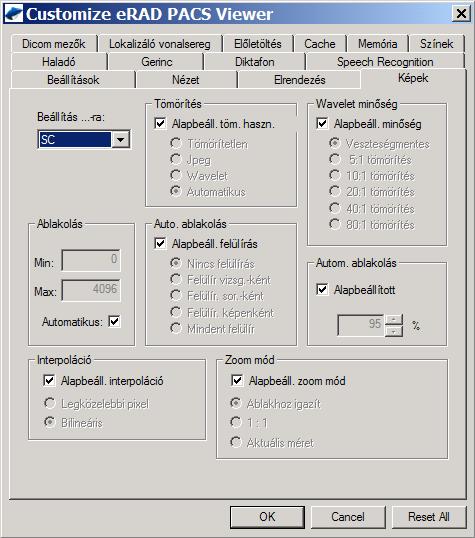
Task: Uncheck Alapbeáll. zoom mód checkbox
Action: click(237, 380)
